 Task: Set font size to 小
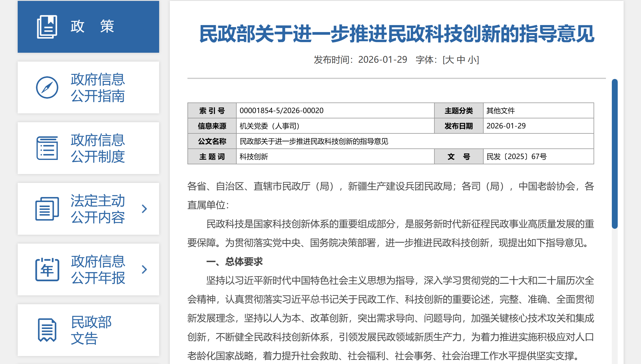pos(472,60)
